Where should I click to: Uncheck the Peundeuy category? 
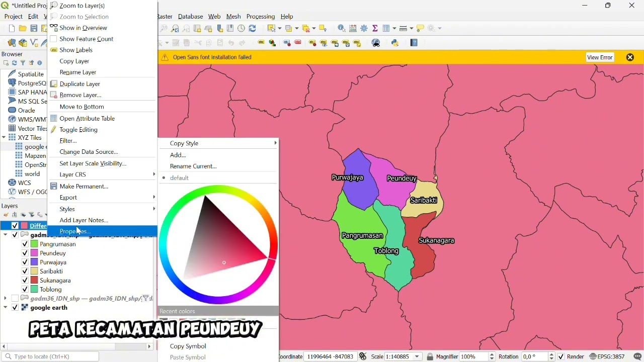[x=25, y=253]
